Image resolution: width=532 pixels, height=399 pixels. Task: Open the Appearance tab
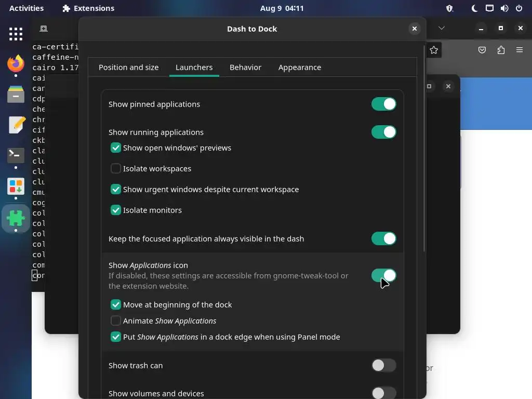click(x=300, y=67)
